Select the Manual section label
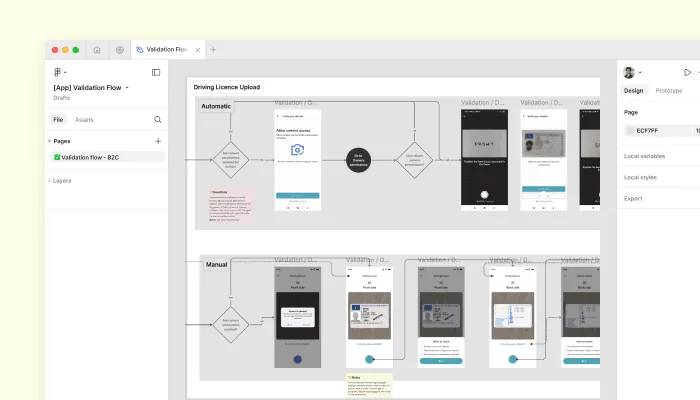 217,264
